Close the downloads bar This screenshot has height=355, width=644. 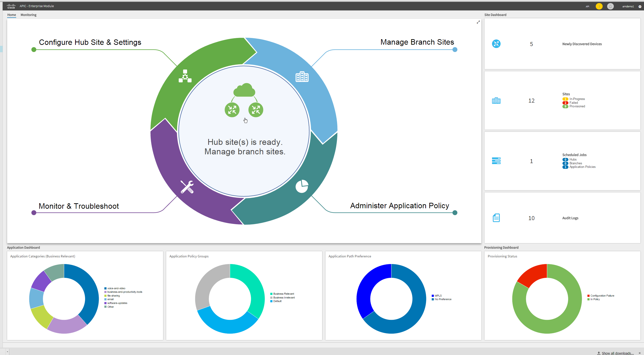[639, 353]
